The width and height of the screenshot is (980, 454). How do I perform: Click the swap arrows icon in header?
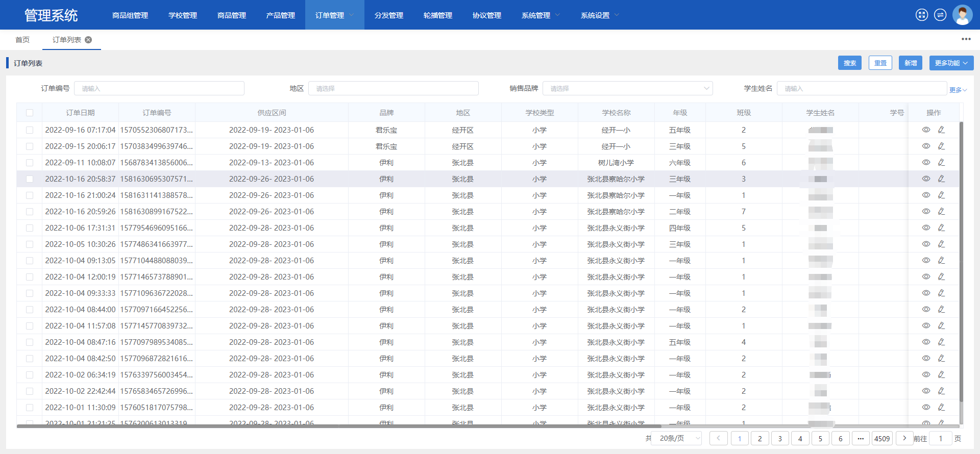point(940,15)
